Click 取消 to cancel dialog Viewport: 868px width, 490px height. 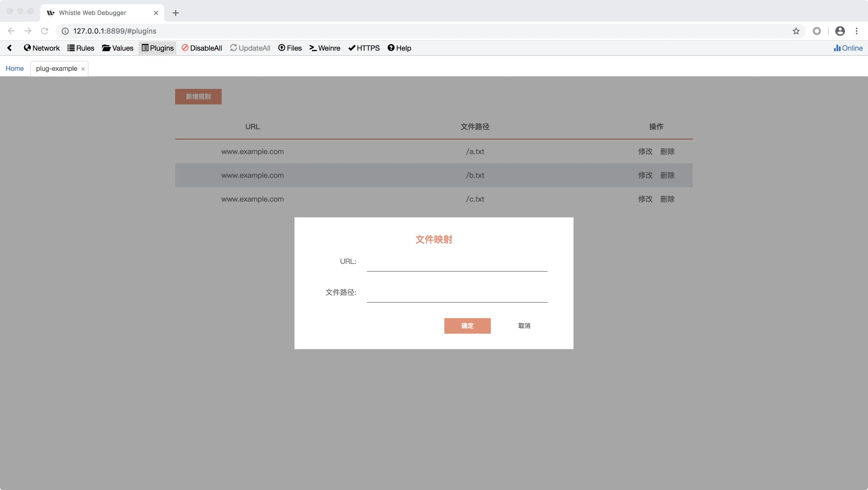(524, 326)
